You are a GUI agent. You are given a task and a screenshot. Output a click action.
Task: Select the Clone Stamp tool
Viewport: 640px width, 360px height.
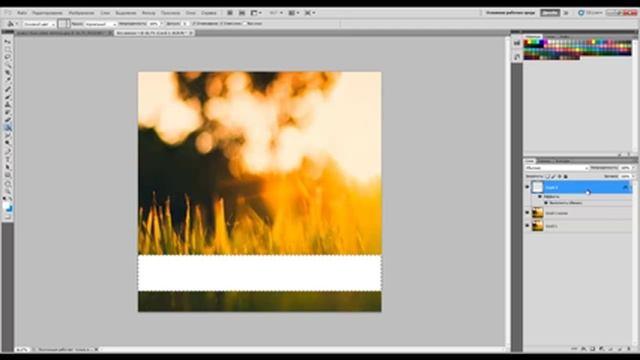point(8,104)
